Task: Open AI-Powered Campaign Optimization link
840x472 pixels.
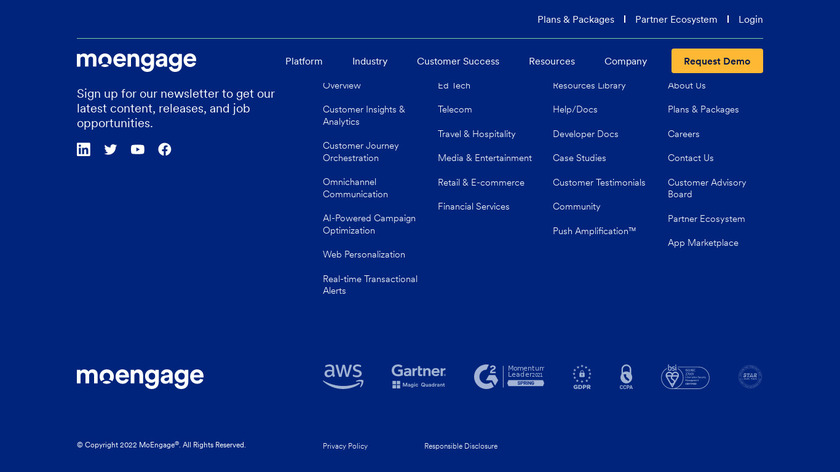Action: (x=369, y=224)
